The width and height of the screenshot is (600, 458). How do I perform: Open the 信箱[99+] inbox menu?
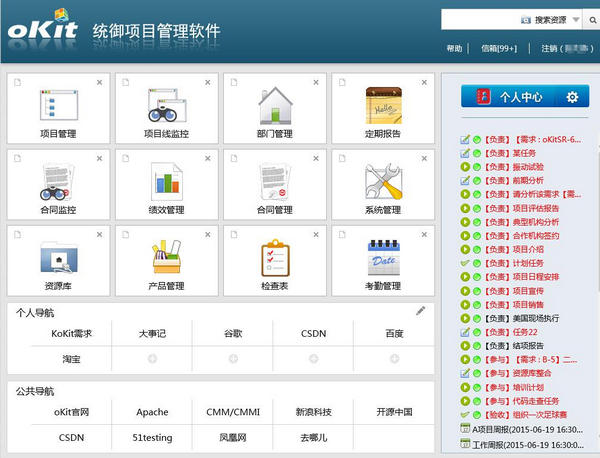pyautogui.click(x=499, y=48)
